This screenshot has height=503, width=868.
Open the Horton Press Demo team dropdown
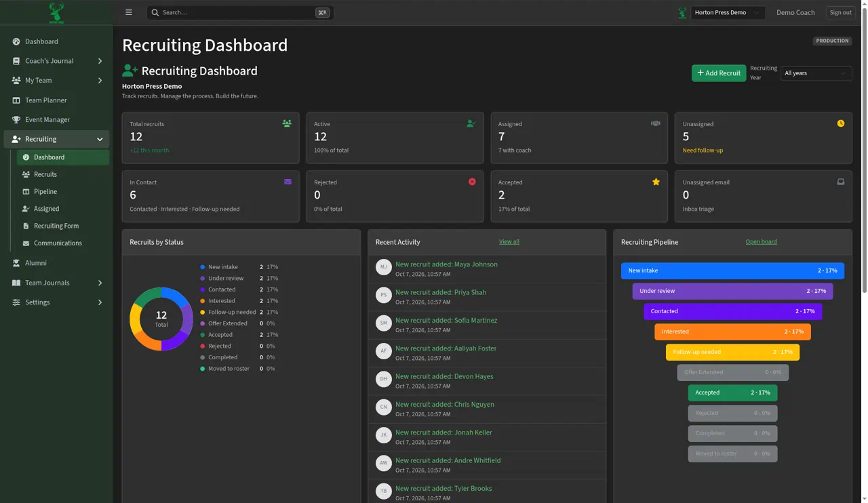728,12
